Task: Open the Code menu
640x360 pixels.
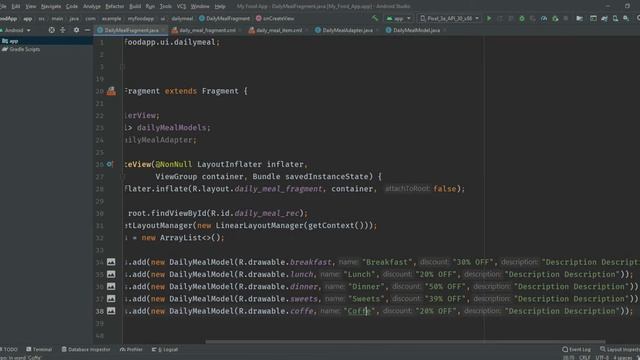Action: (x=72, y=7)
